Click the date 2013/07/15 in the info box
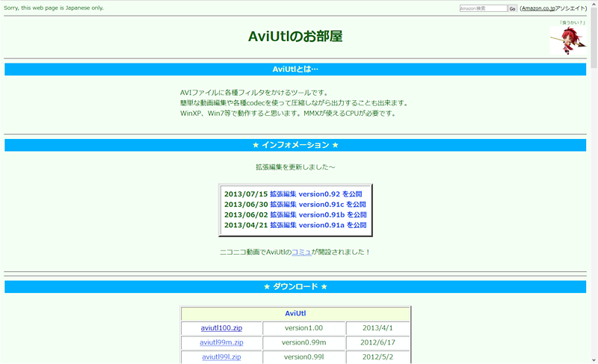The image size is (598, 364). [x=246, y=194]
